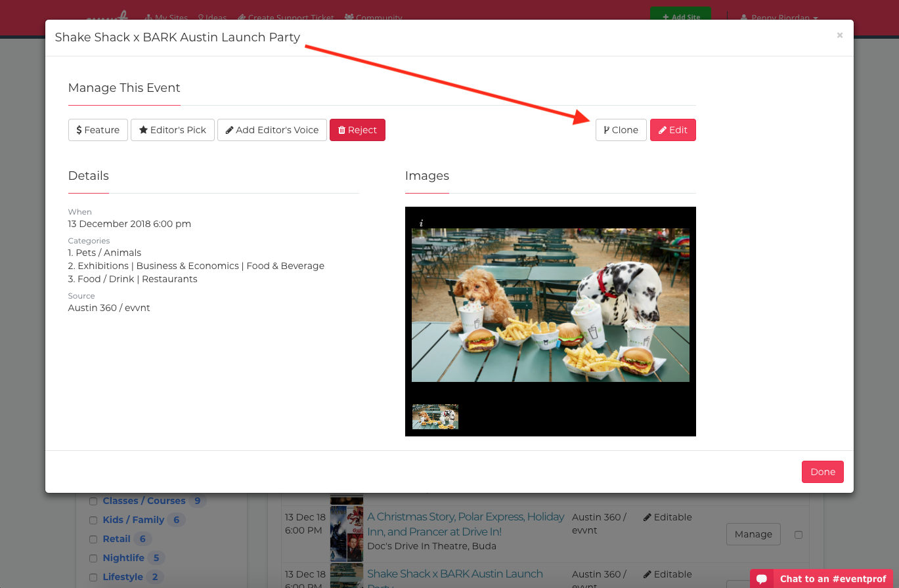Open Create Support Ticket link
The height and width of the screenshot is (588, 899).
click(286, 18)
